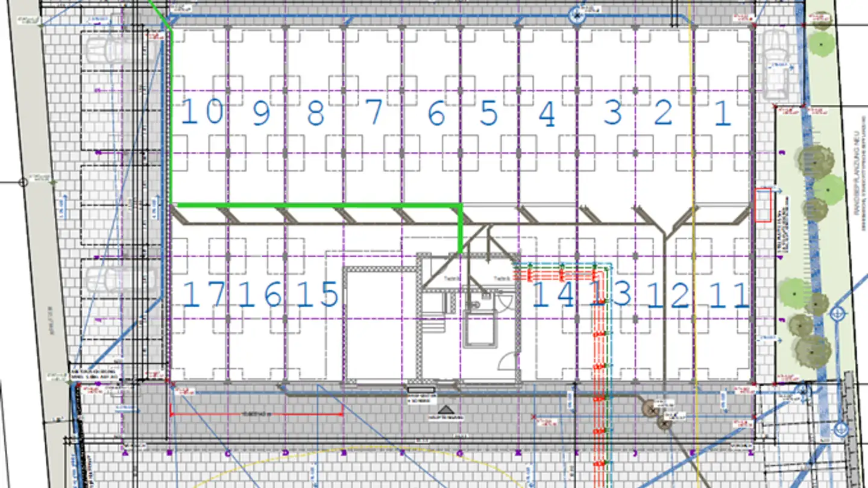Click the blue circular manhole symbol at top edge
The width and height of the screenshot is (868, 488).
(x=577, y=16)
